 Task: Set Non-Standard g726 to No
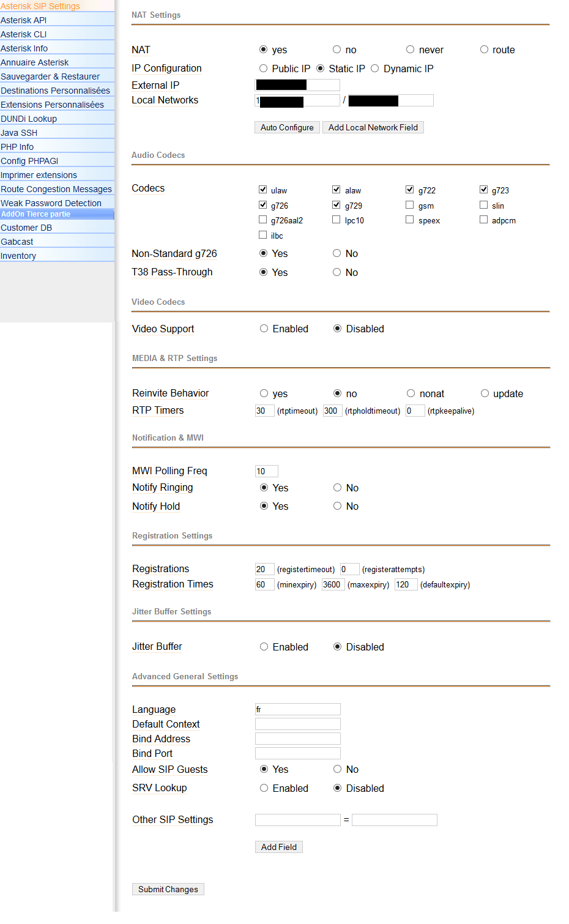337,253
